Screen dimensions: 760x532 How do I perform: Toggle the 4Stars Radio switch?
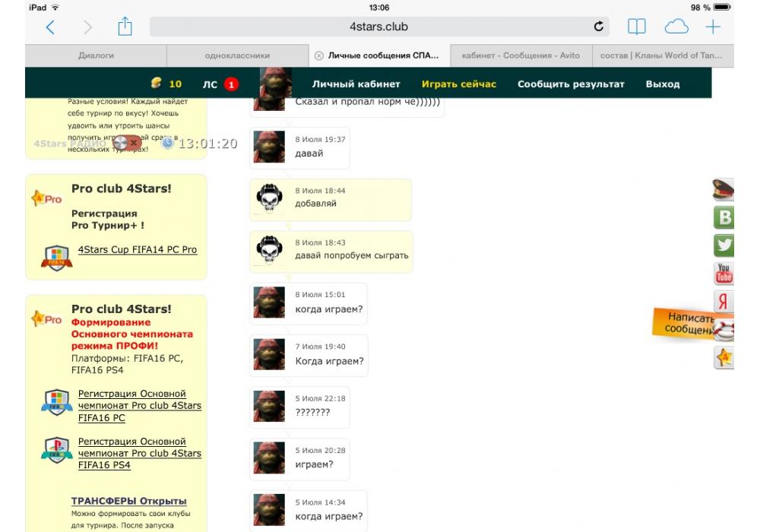(x=125, y=142)
